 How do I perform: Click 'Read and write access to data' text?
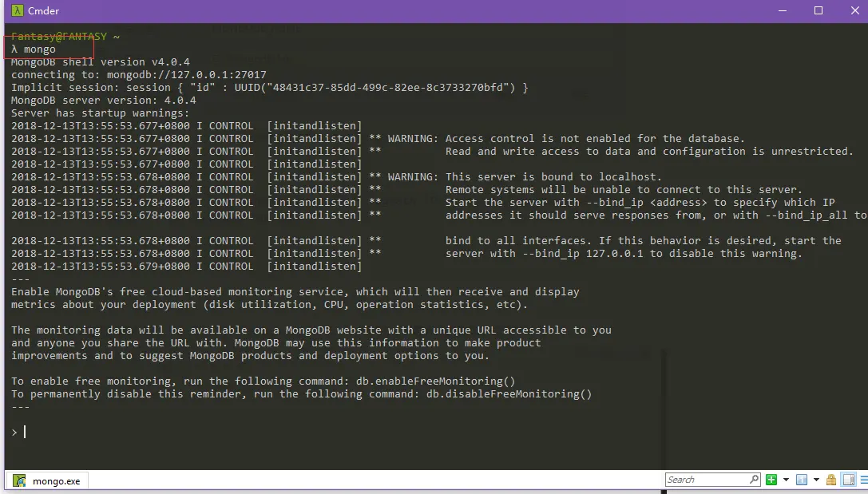click(x=649, y=151)
